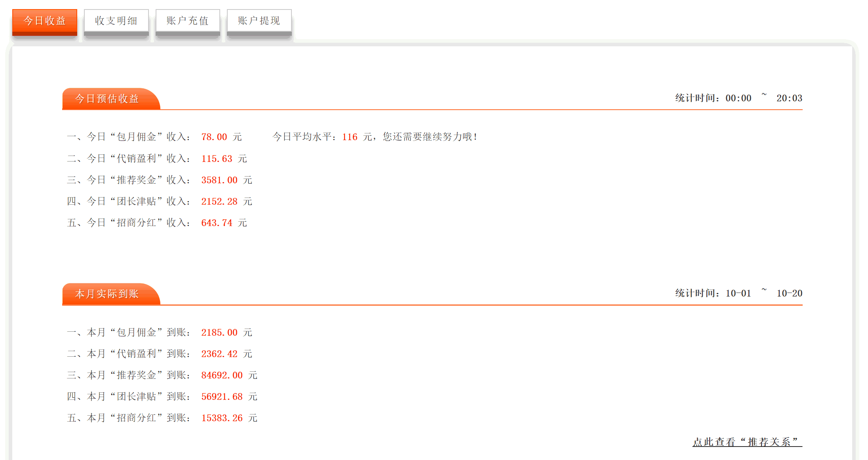Click the 本月“团长津贴” amount 56921.68
868x460 pixels.
pos(222,397)
